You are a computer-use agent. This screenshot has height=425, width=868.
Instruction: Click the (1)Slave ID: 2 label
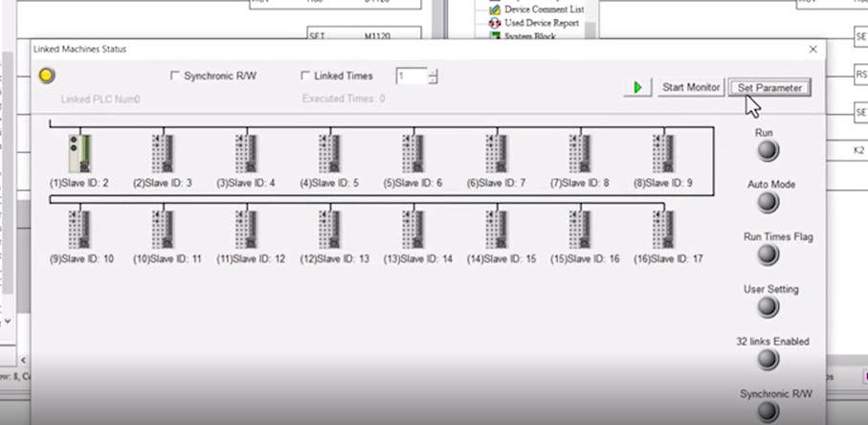click(x=78, y=183)
